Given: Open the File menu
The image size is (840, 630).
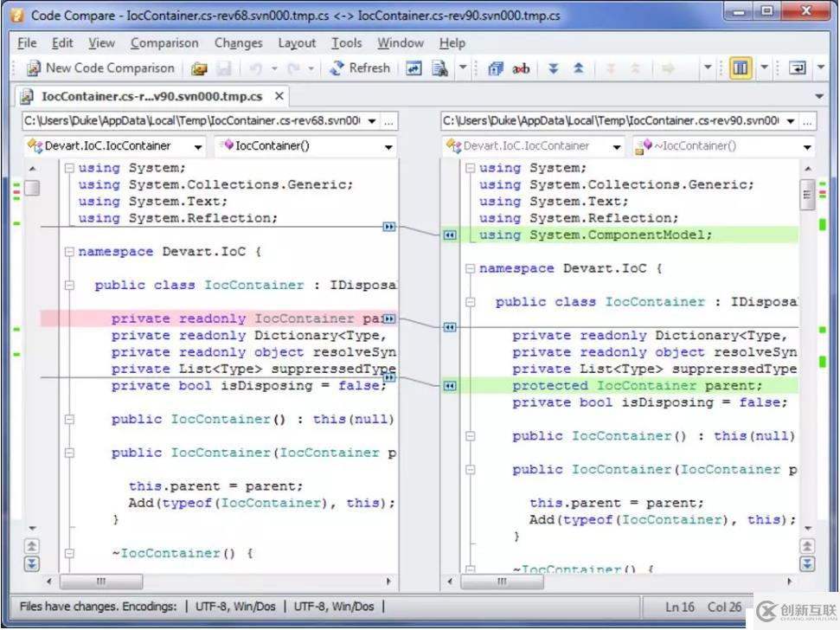Looking at the screenshot, I should [x=27, y=43].
